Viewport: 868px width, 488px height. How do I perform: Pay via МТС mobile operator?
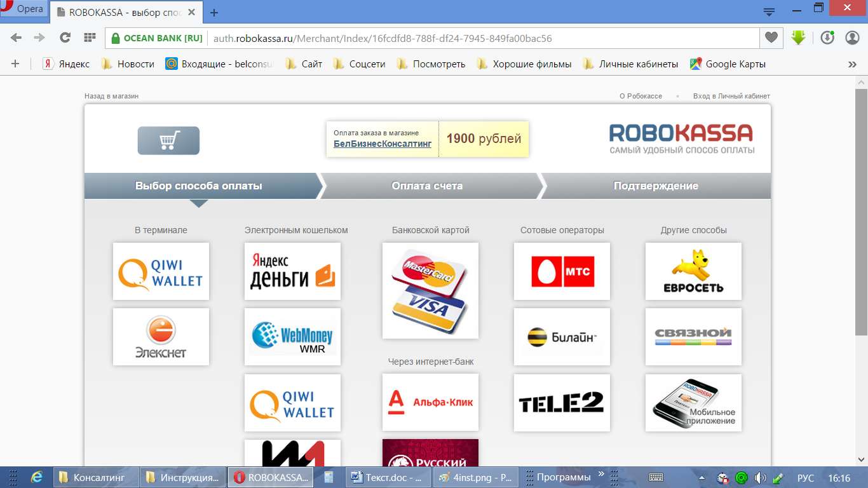tap(562, 271)
